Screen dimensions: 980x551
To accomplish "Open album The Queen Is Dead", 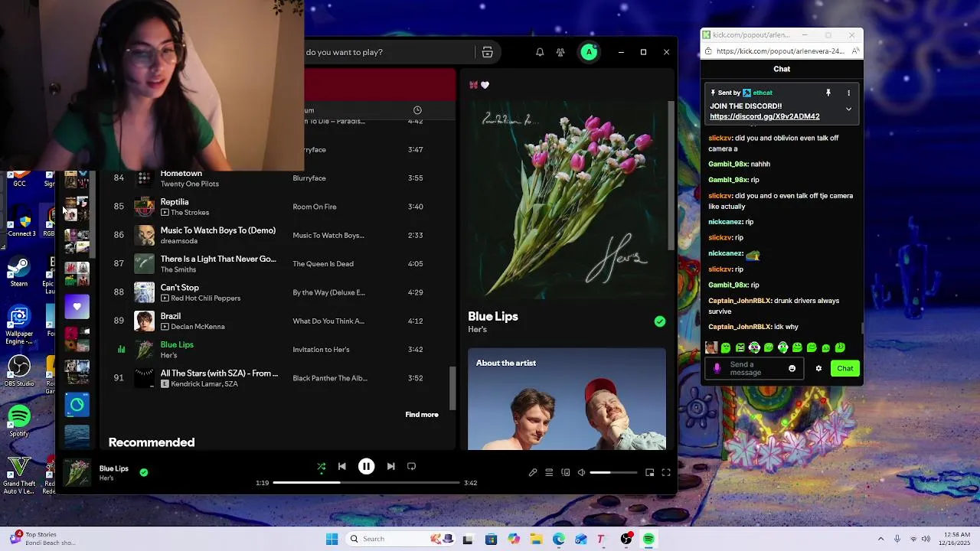I will [x=323, y=264].
